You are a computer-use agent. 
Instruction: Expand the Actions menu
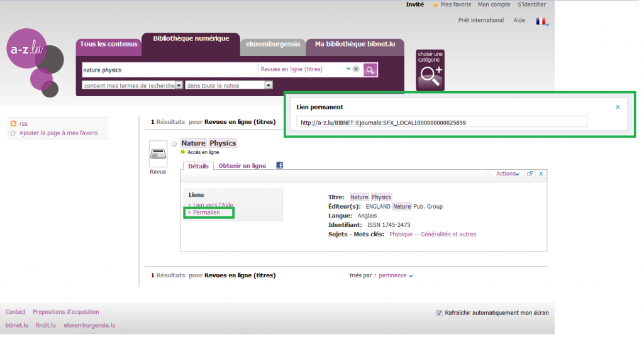pyautogui.click(x=508, y=174)
